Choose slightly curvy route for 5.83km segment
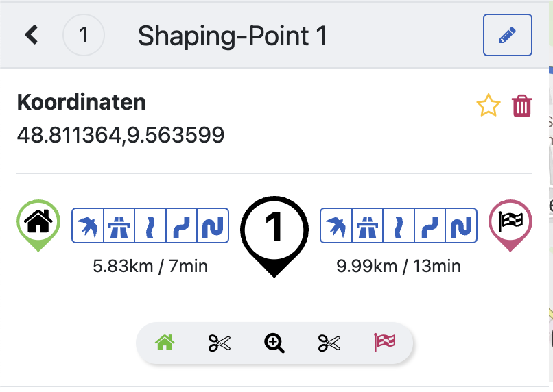 [x=150, y=225]
